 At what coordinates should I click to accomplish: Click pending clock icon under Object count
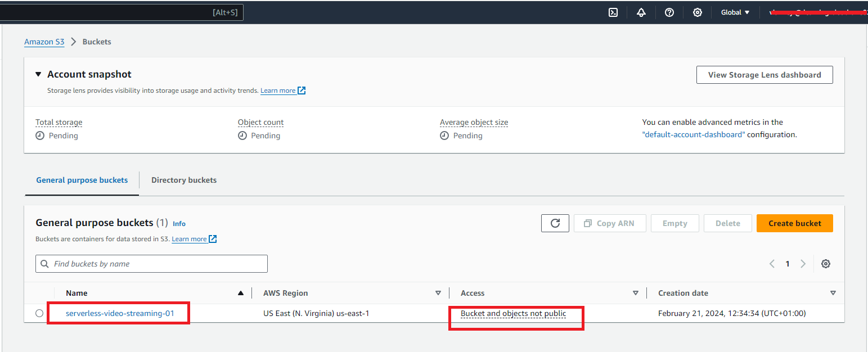(242, 136)
